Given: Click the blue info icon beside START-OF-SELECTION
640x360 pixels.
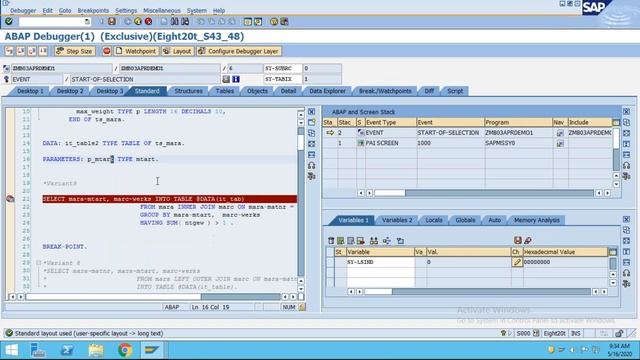Looking at the screenshot, I should point(236,79).
